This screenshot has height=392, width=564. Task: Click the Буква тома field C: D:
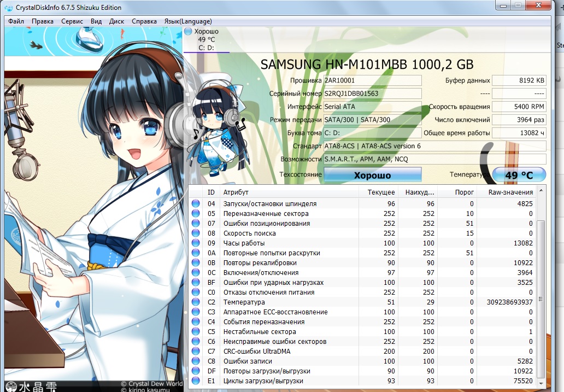pos(372,133)
